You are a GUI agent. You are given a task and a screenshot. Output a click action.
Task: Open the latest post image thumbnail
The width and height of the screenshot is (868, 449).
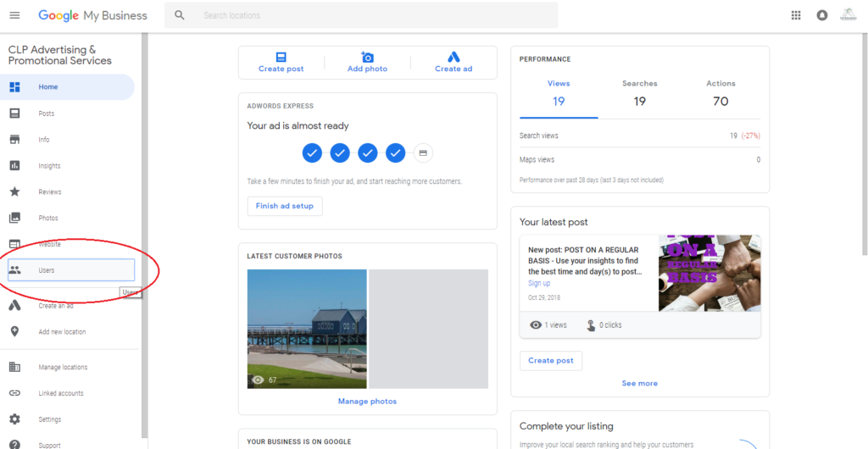click(x=709, y=273)
